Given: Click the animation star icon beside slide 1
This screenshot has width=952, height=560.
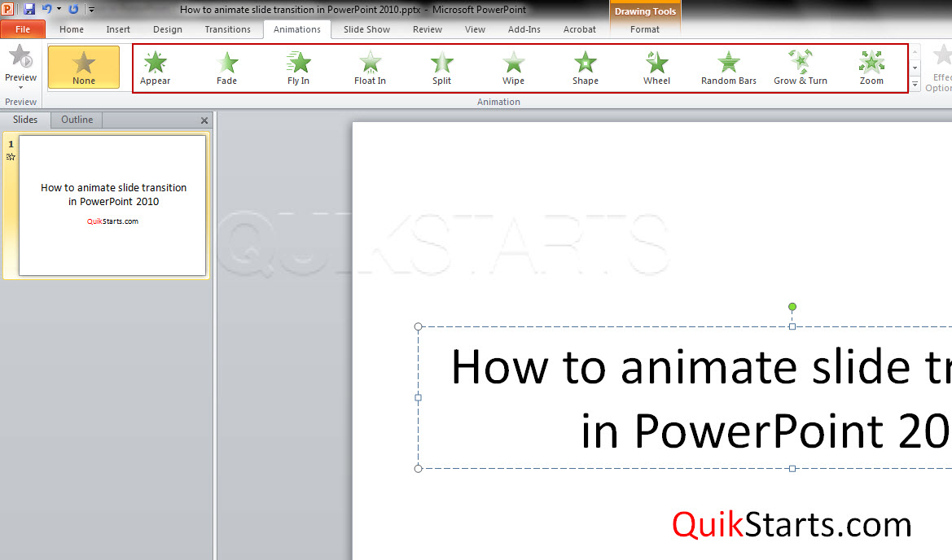Looking at the screenshot, I should click(x=11, y=157).
